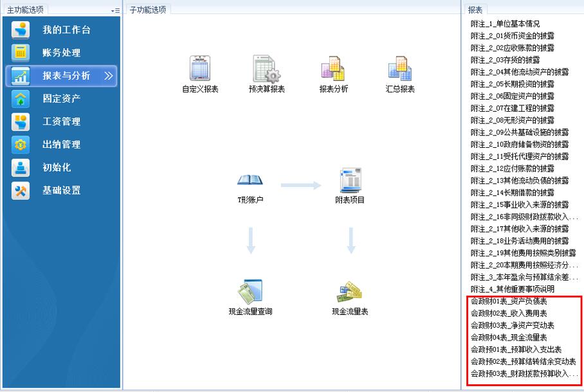
Task: Launch the 现金流量表 icon
Action: click(x=350, y=292)
